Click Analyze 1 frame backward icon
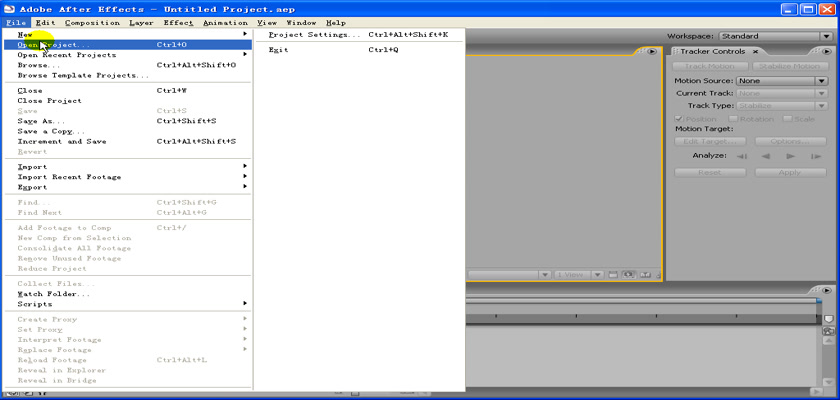 (x=742, y=156)
